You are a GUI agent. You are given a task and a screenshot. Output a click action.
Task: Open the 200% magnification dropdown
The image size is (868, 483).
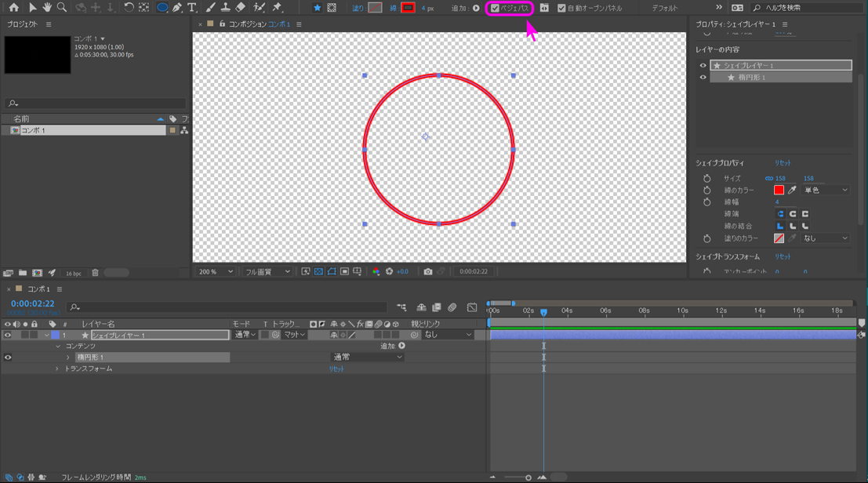(x=215, y=271)
